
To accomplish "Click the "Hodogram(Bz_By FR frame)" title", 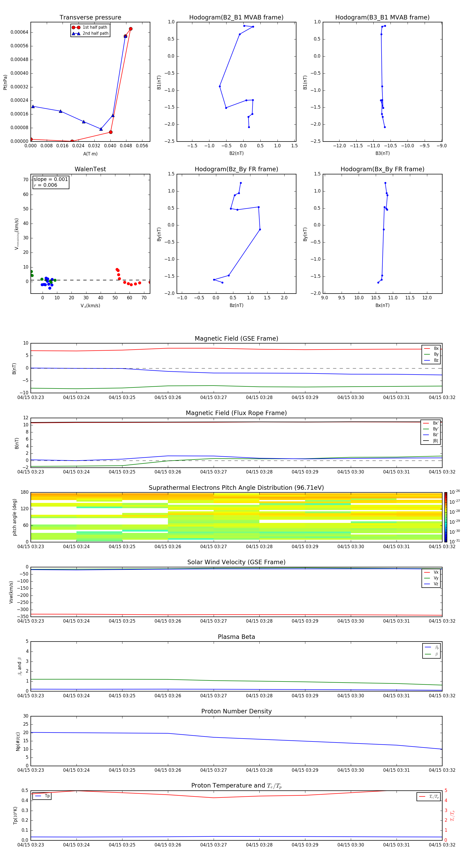I will click(236, 169).
